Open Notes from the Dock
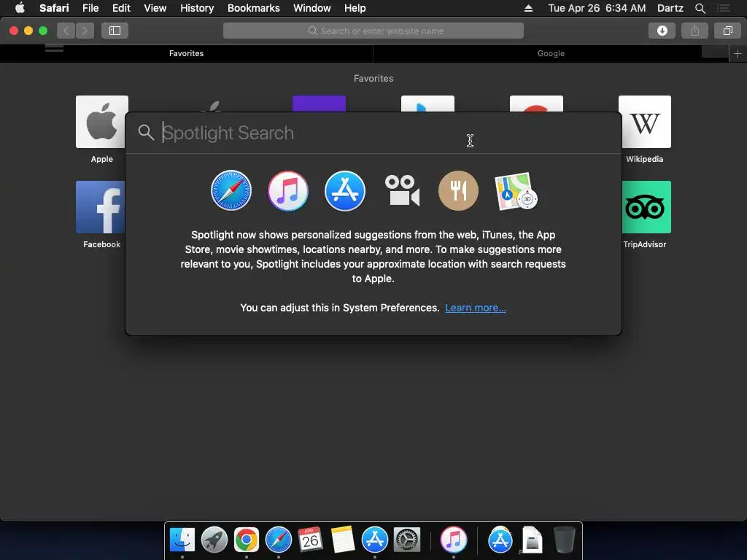 click(x=343, y=540)
